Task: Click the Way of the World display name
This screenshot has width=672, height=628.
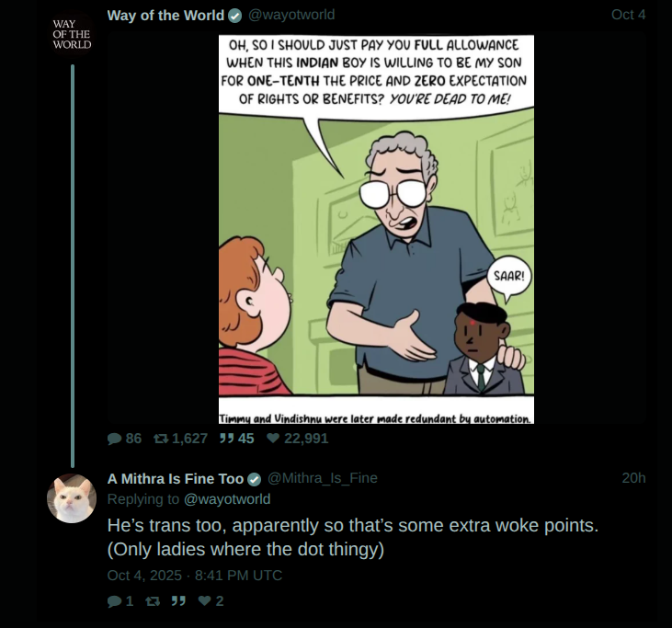Action: (x=165, y=16)
